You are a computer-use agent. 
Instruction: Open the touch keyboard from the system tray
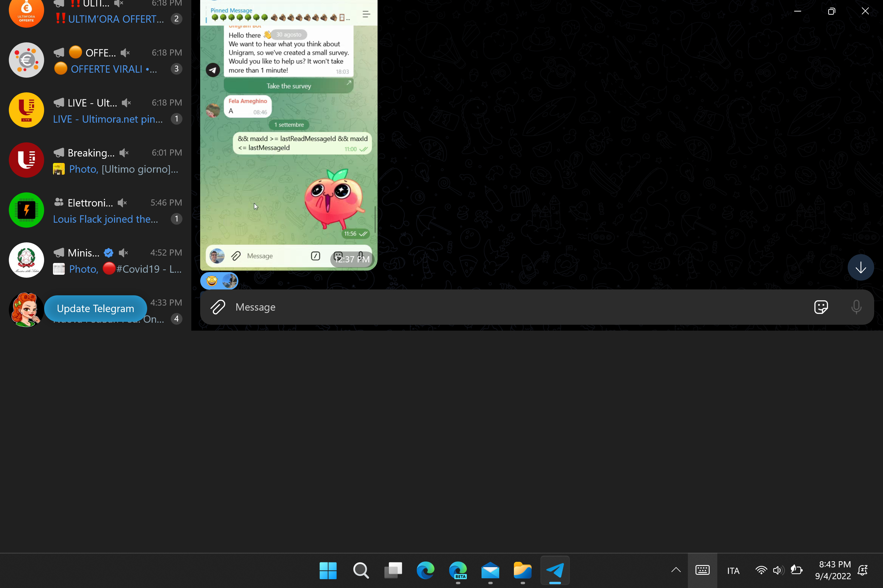(x=702, y=570)
